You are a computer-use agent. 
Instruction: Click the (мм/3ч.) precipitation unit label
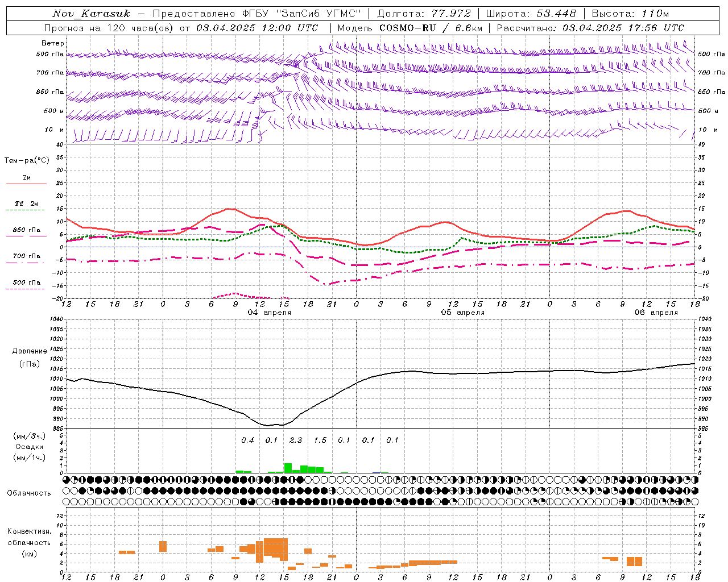coord(29,436)
